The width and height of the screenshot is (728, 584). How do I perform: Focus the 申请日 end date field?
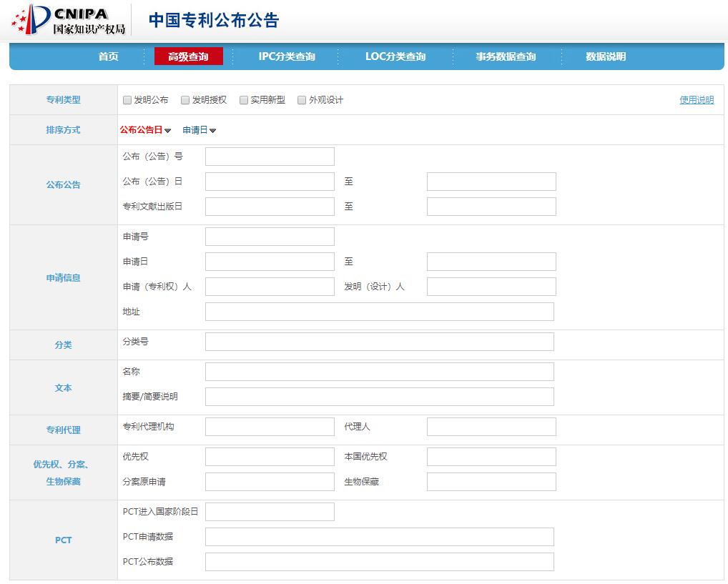tap(491, 262)
